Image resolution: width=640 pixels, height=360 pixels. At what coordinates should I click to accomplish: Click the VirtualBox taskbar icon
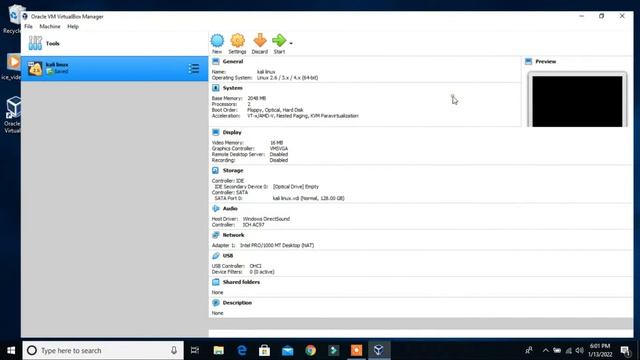pyautogui.click(x=379, y=350)
